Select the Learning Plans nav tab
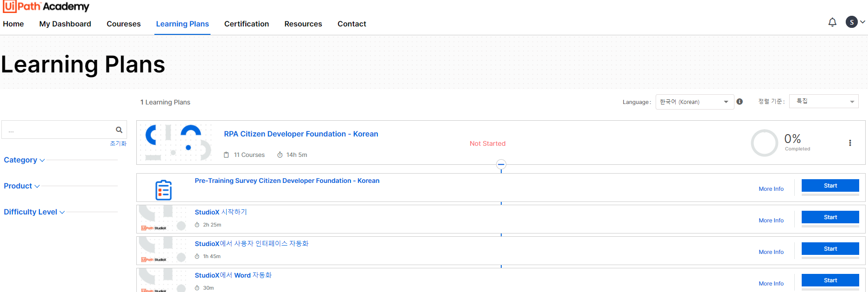This screenshot has height=292, width=868. coord(182,24)
